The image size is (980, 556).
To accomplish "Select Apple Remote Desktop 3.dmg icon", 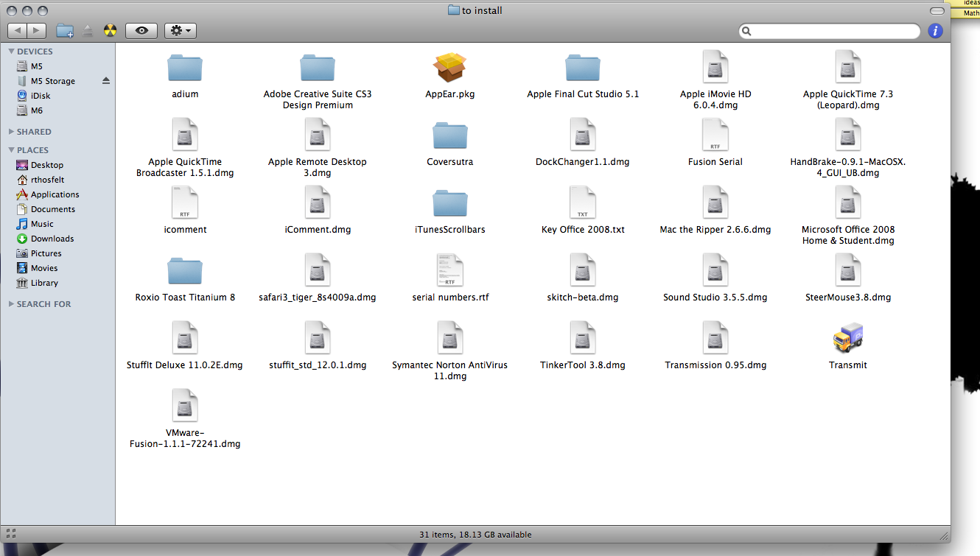I will click(318, 135).
